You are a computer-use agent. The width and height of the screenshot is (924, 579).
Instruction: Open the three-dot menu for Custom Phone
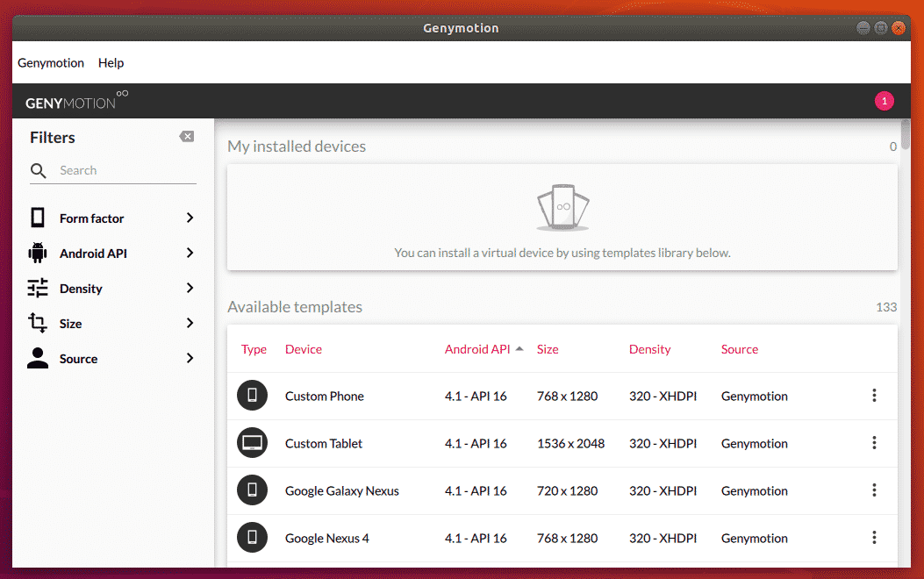coord(874,396)
